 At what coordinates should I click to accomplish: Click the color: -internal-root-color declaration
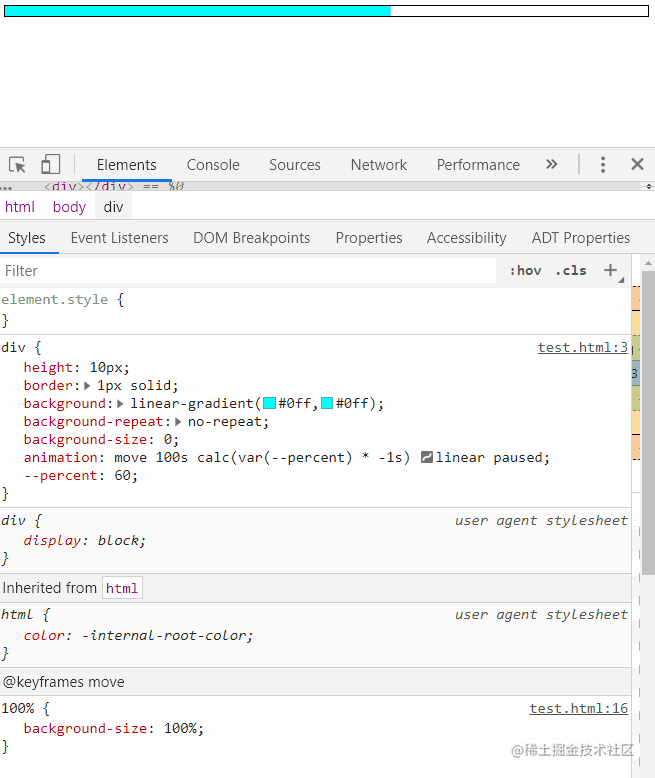(138, 636)
